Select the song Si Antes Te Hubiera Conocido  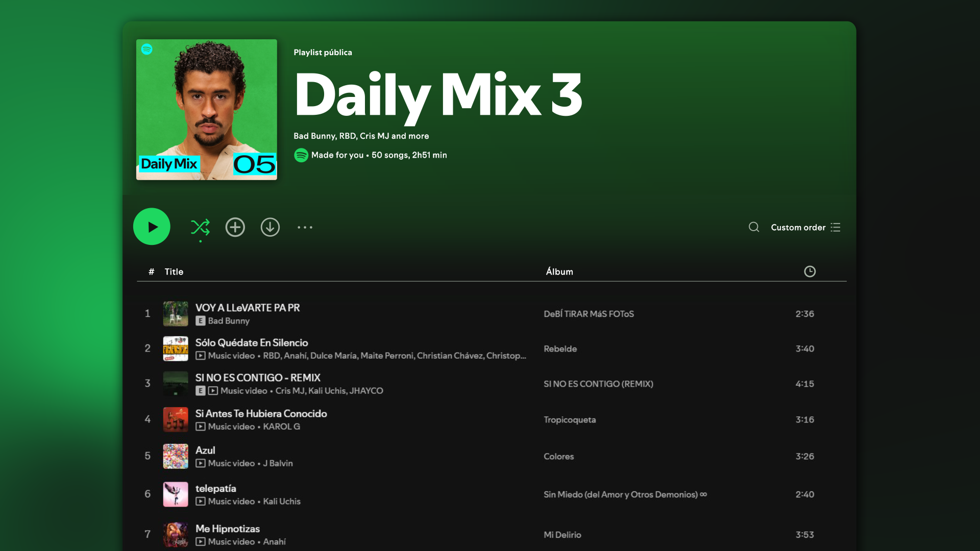click(x=261, y=414)
